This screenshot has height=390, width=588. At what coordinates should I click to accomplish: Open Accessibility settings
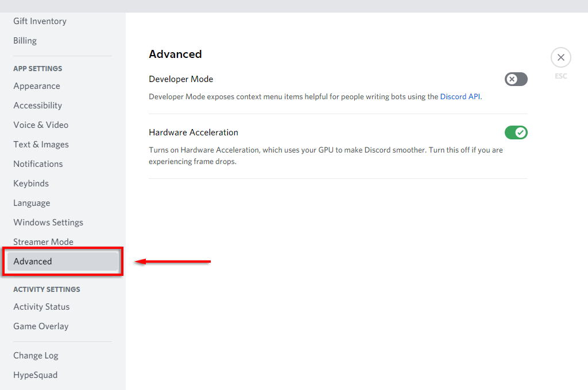pyautogui.click(x=38, y=106)
